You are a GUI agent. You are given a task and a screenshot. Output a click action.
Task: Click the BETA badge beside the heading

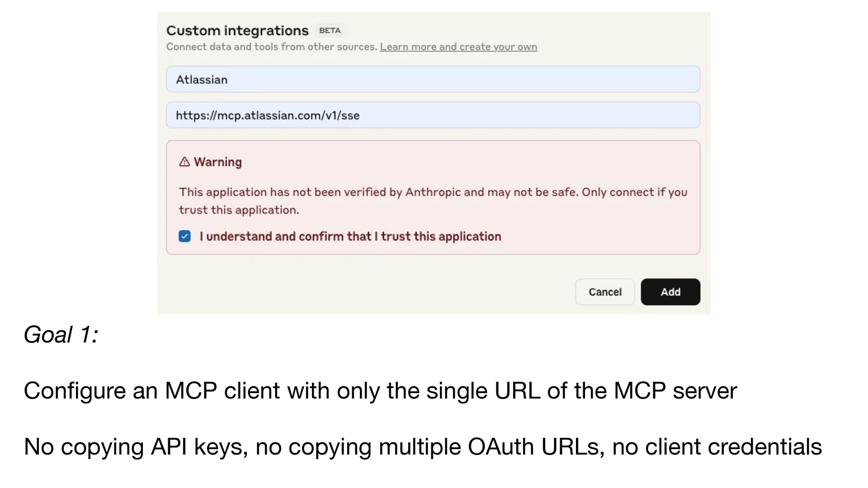pos(330,31)
